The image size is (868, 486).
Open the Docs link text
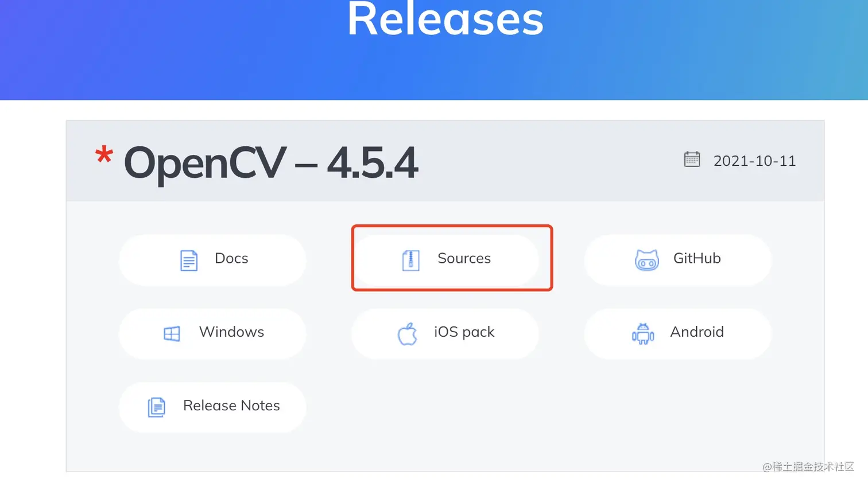[x=231, y=258]
